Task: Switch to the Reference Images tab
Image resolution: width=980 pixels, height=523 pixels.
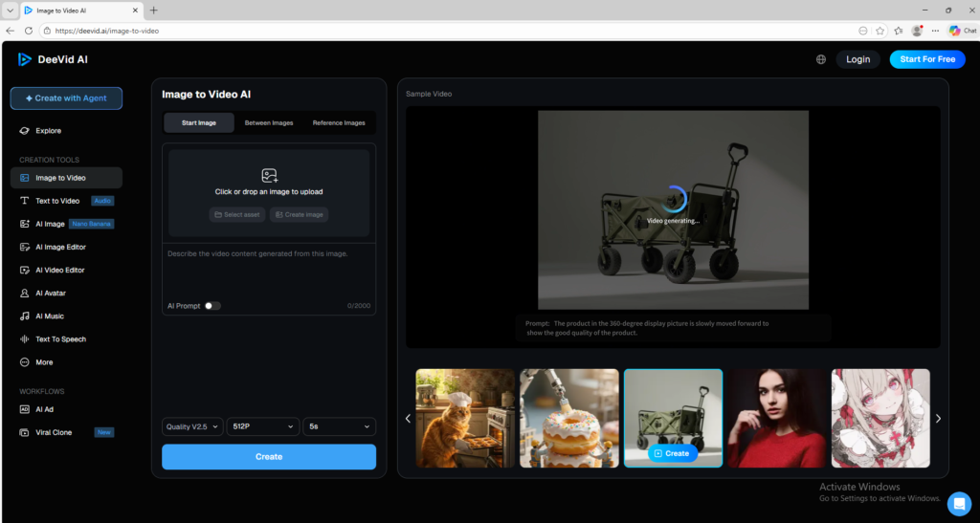Action: (339, 123)
